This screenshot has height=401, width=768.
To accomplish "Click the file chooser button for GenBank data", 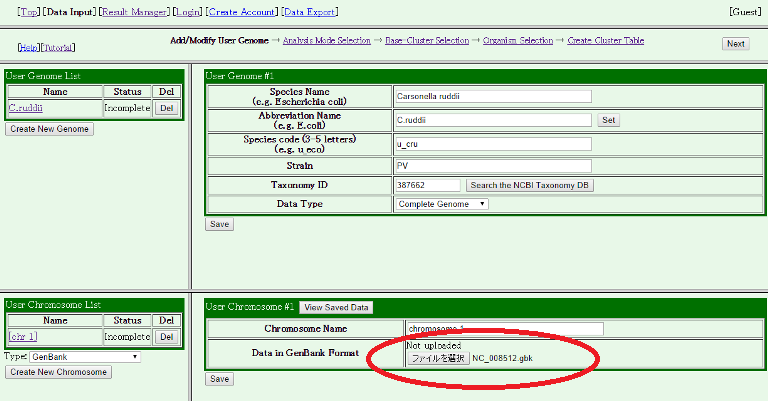I will point(438,357).
